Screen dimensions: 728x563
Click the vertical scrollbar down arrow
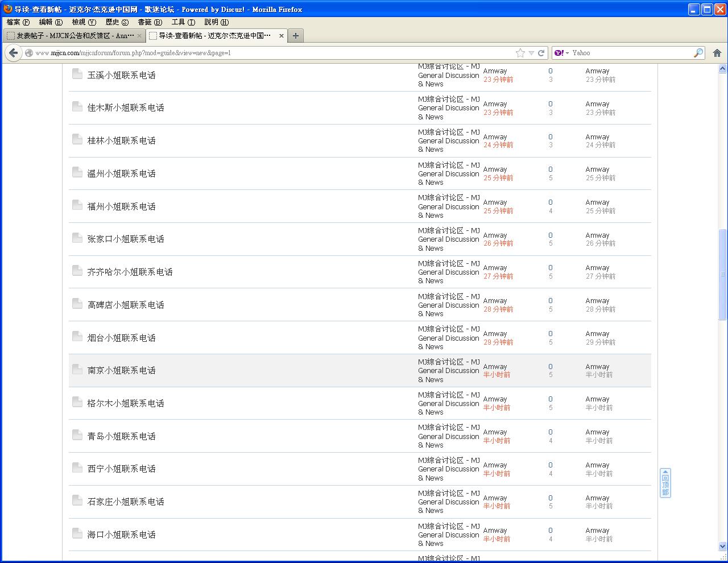[722, 547]
